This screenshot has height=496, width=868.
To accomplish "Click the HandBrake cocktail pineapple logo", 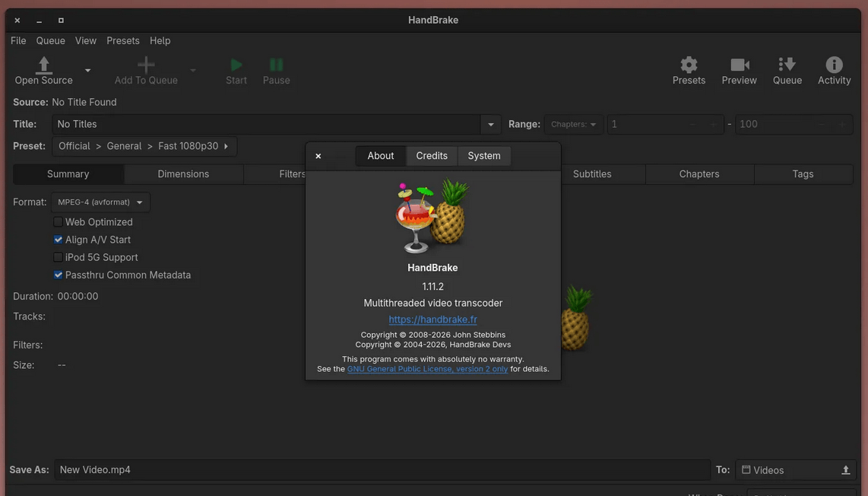I will tap(432, 216).
